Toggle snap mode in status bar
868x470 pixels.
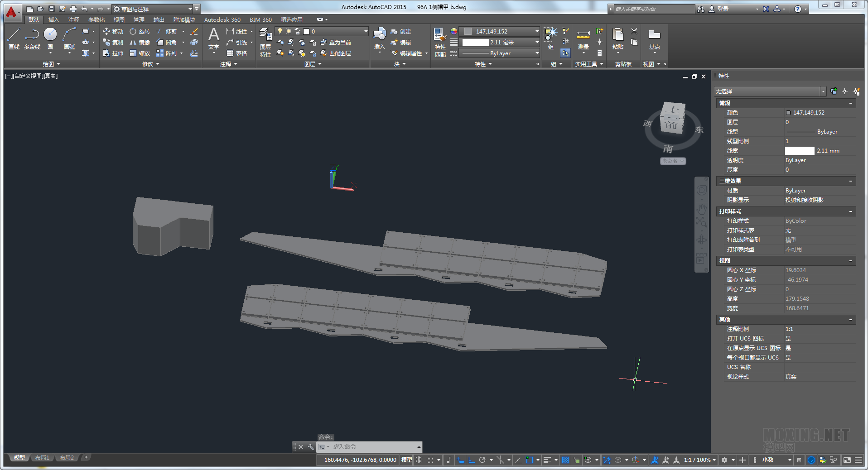coord(429,460)
